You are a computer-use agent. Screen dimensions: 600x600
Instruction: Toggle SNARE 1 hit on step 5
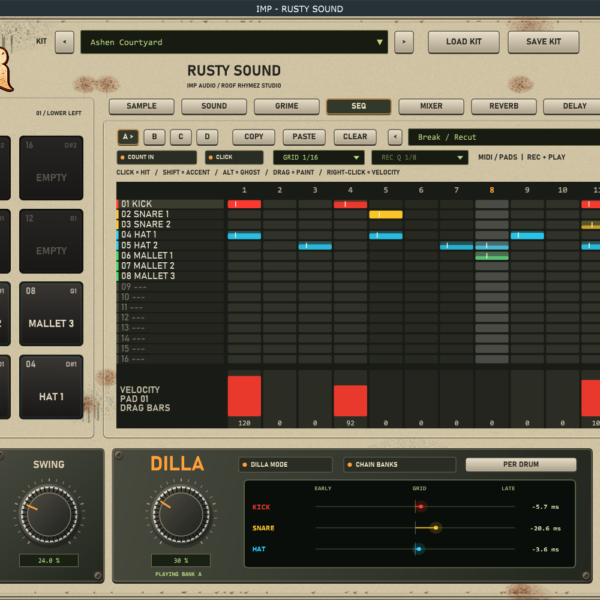click(x=386, y=215)
